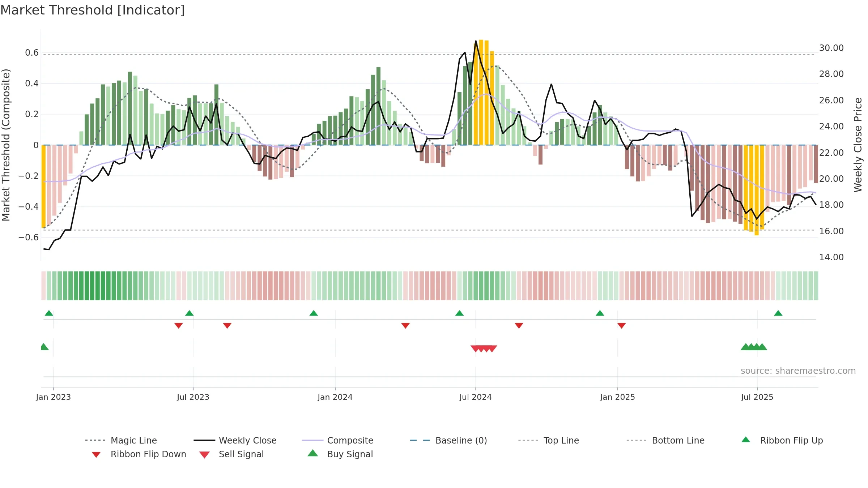Click the 14.00 price axis tick
This screenshot has width=868, height=488.
831,257
